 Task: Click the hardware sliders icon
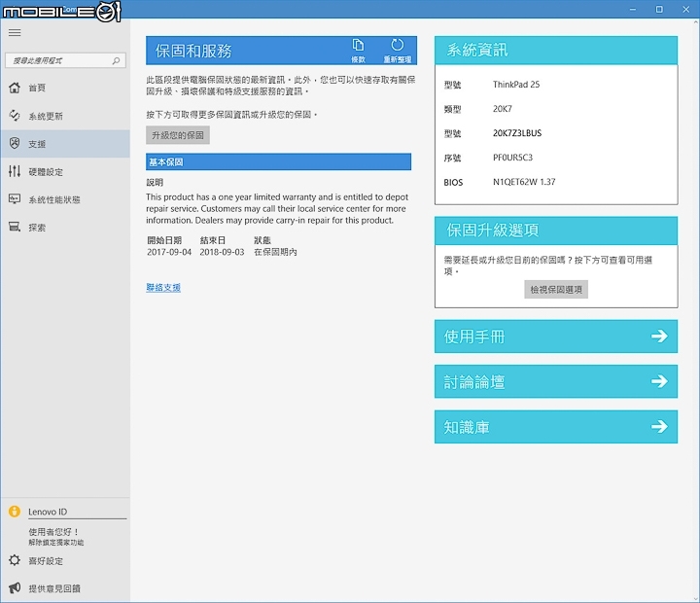point(15,171)
